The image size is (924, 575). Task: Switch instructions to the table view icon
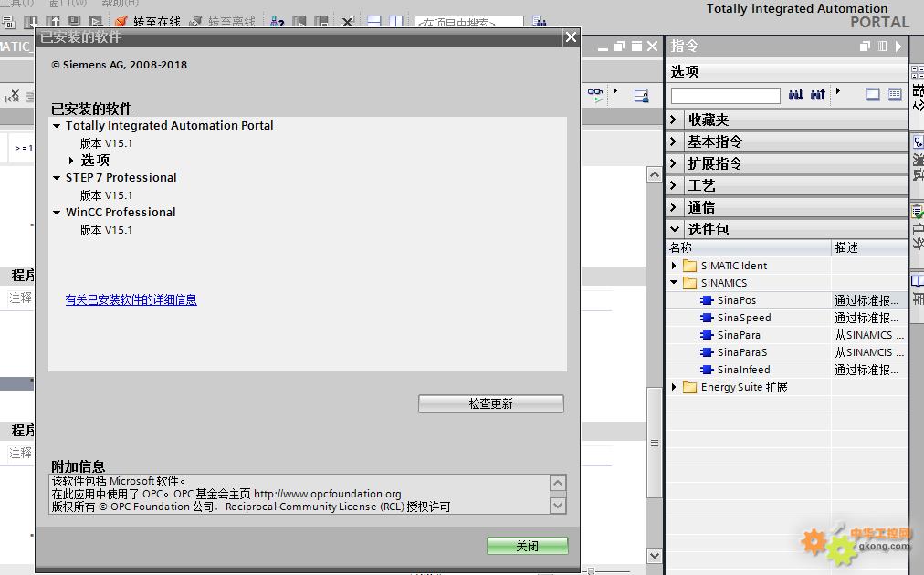(895, 94)
